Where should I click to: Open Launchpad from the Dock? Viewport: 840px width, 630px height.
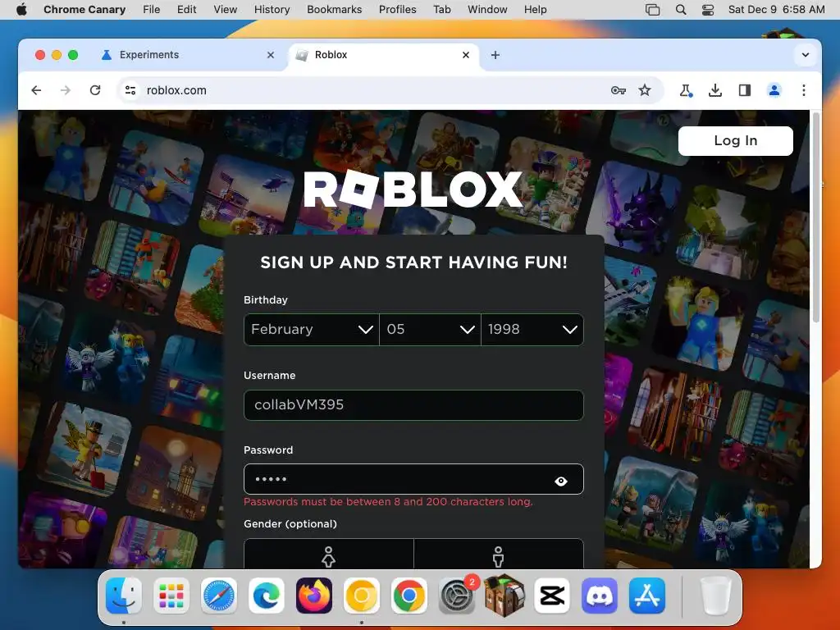pyautogui.click(x=171, y=596)
